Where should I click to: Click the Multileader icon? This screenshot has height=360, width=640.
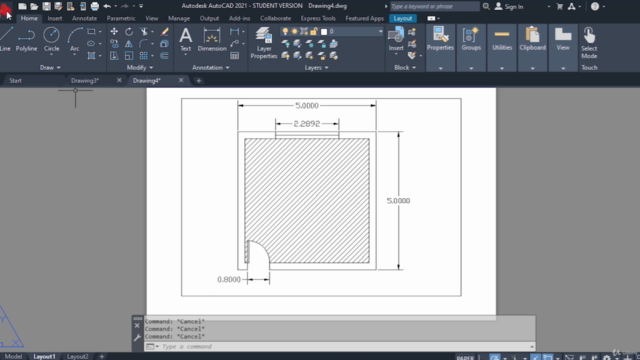235,44
